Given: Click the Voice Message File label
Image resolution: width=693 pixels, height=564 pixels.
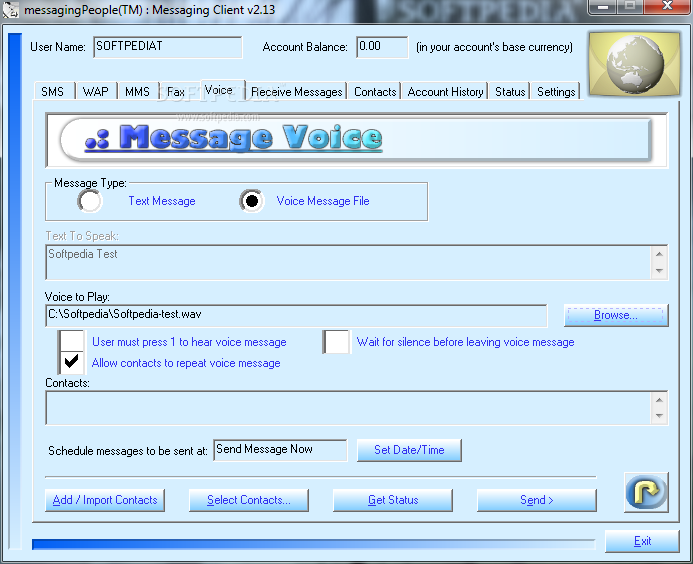Looking at the screenshot, I should click(x=323, y=201).
